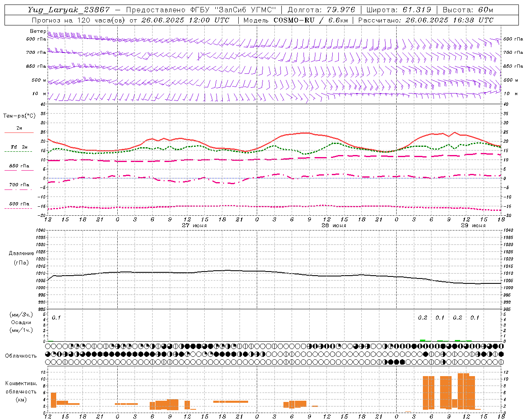This screenshot has height=420, width=525.
Task: Click the '27 июня' date label
Action: pos(194,226)
